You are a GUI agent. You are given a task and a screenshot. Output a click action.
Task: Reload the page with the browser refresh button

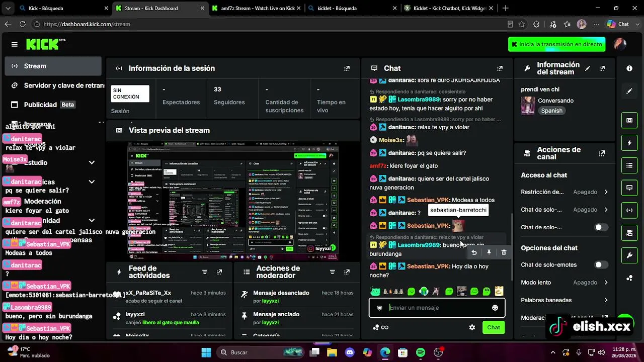click(23, 24)
